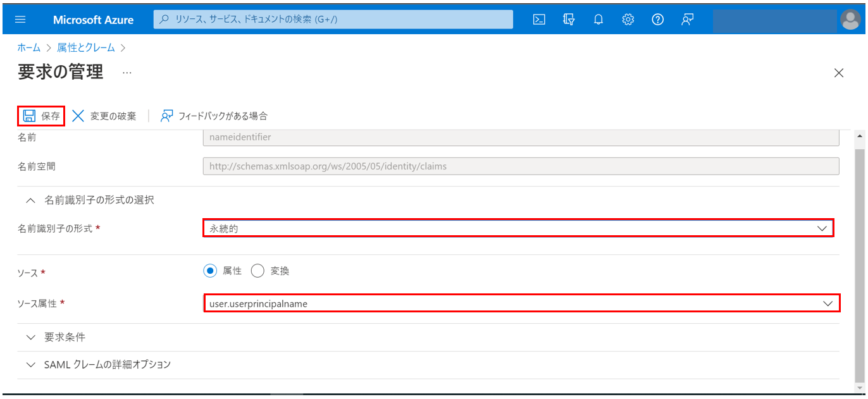Go to ホーム breadcrumb
The height and width of the screenshot is (399, 868).
[28, 47]
